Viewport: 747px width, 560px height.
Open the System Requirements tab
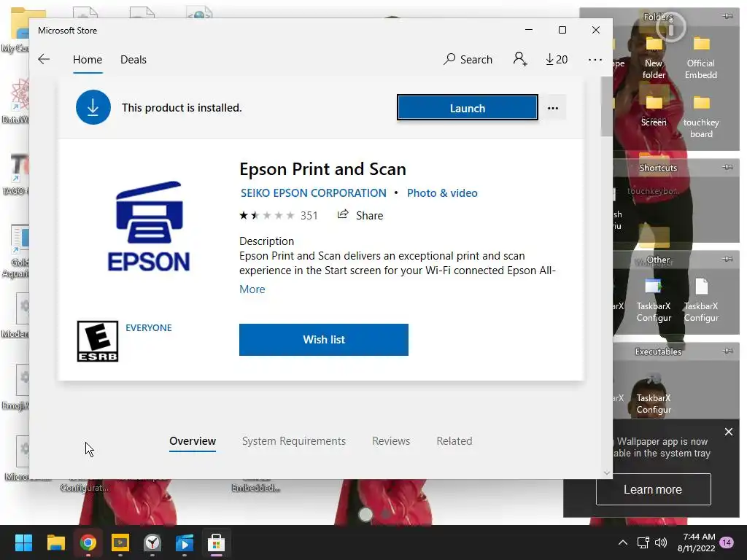294,441
